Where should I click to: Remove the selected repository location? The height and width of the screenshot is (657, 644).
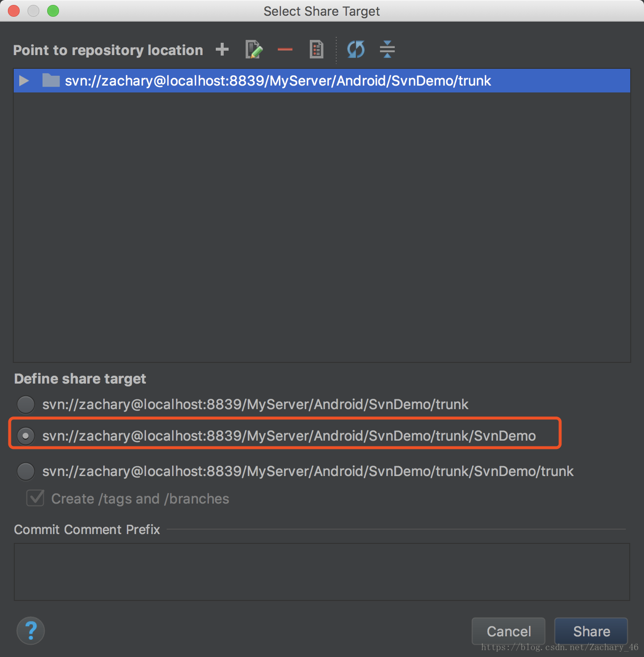click(285, 49)
